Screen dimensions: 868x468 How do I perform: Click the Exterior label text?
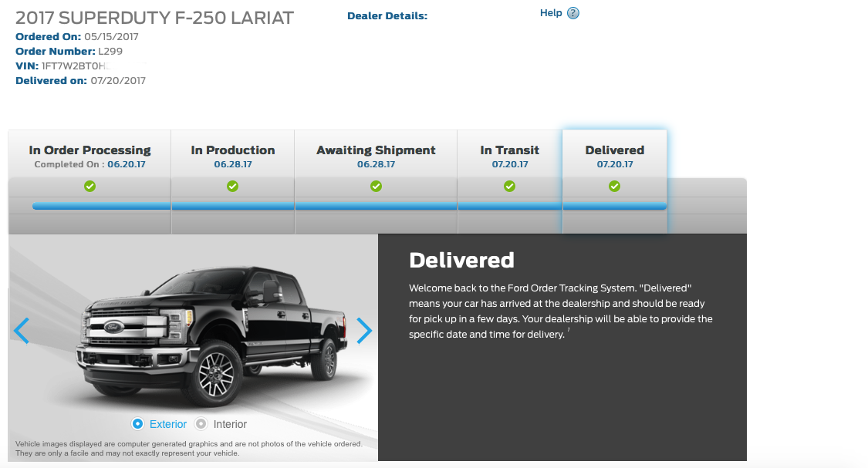(167, 424)
